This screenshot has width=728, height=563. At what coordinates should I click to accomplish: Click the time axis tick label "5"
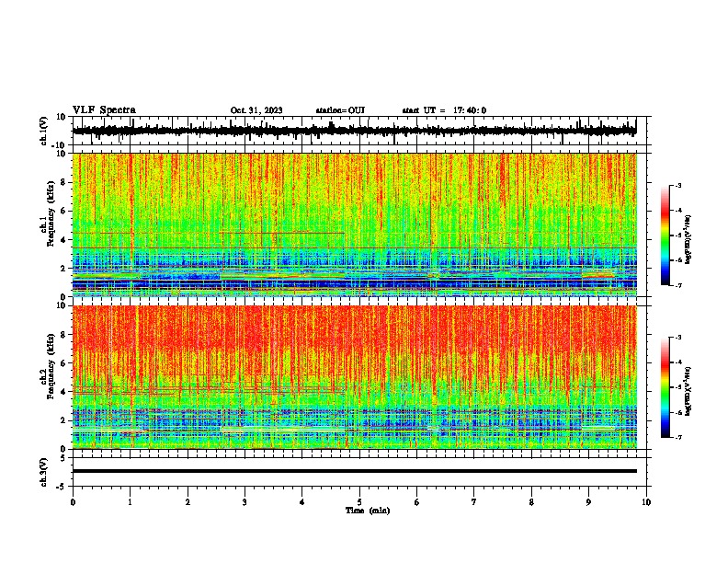(359, 502)
